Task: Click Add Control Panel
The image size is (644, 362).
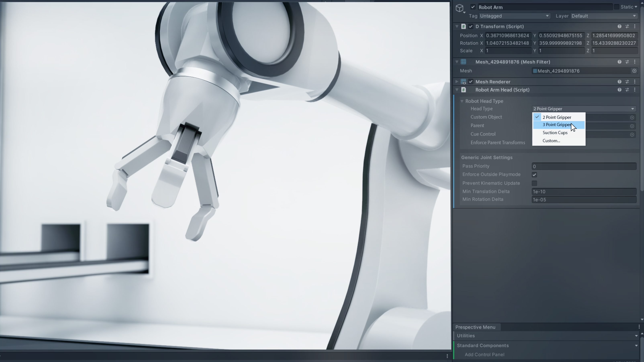Action: click(484, 355)
